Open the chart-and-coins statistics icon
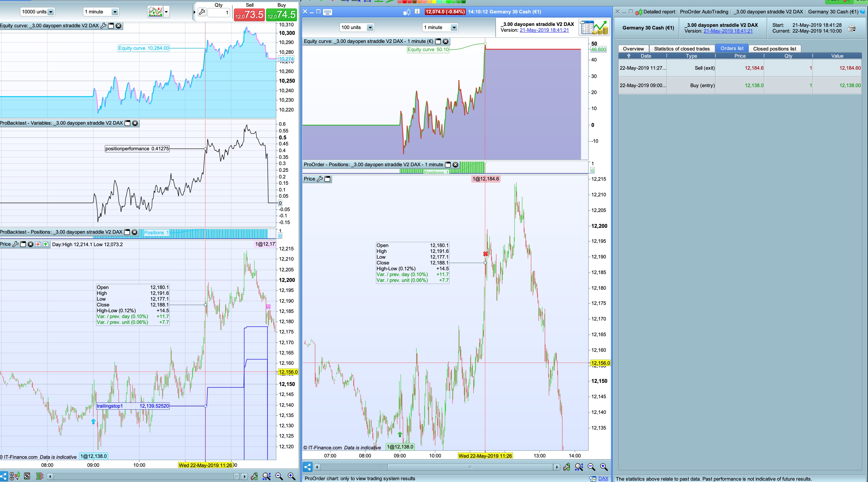The width and height of the screenshot is (868, 482). tap(594, 27)
